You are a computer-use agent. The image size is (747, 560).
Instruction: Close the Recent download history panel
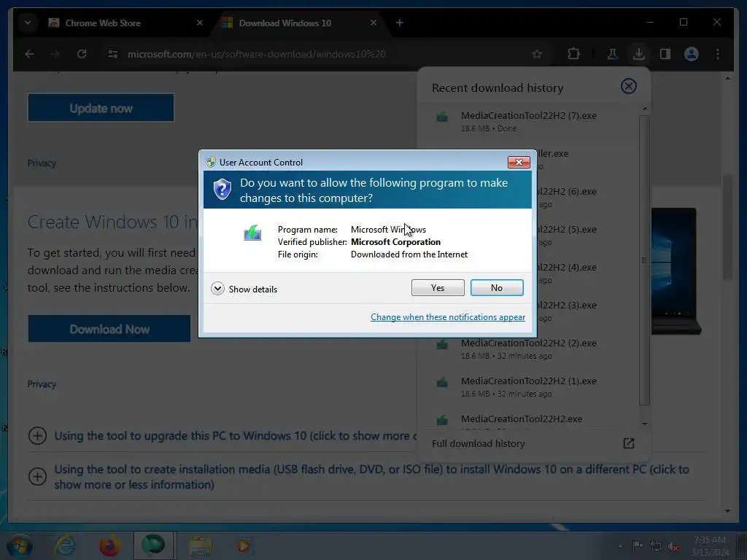tap(628, 86)
